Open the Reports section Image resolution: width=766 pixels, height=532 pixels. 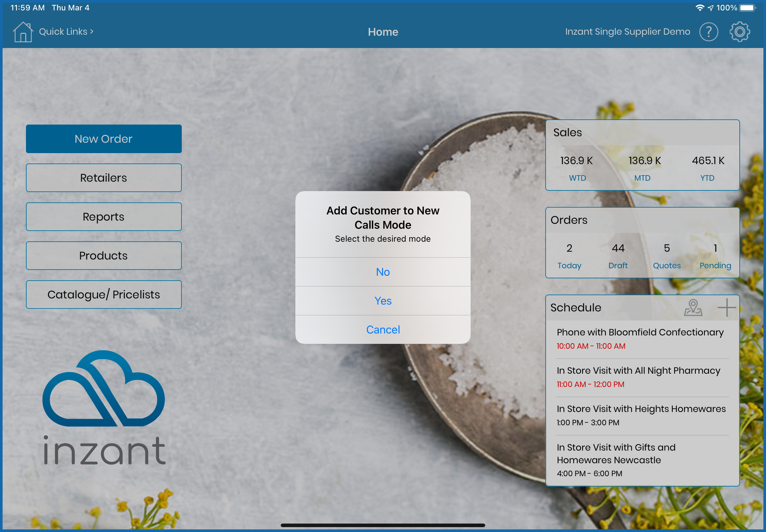click(x=104, y=217)
